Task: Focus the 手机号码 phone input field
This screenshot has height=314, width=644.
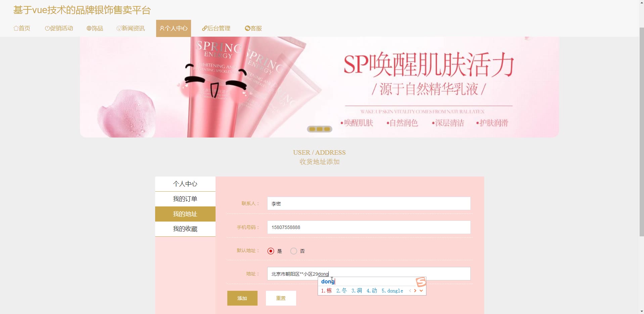Action: tap(369, 227)
